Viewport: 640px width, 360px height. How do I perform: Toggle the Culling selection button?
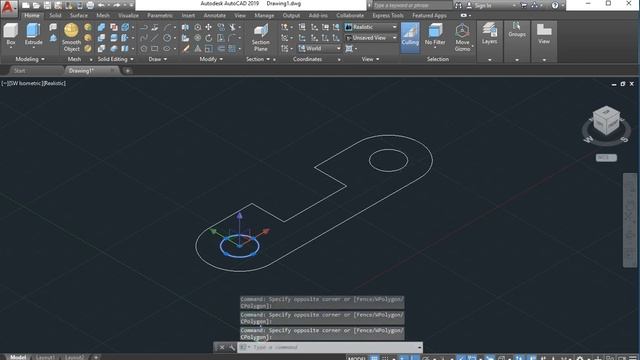click(410, 37)
